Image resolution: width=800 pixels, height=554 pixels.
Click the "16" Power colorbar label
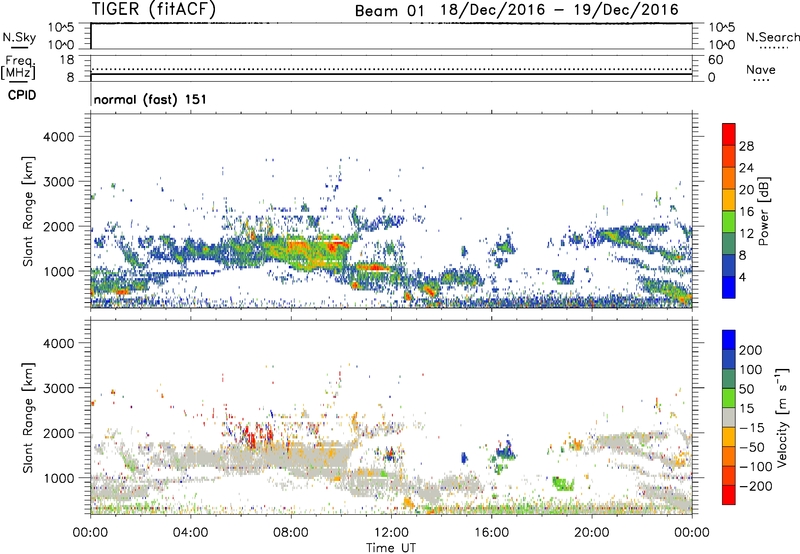(x=746, y=212)
